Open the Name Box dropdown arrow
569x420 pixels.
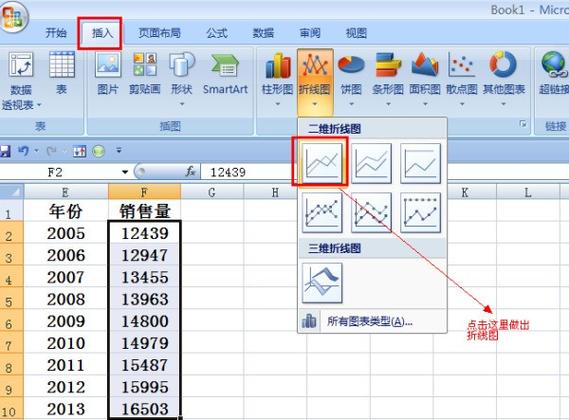125,172
